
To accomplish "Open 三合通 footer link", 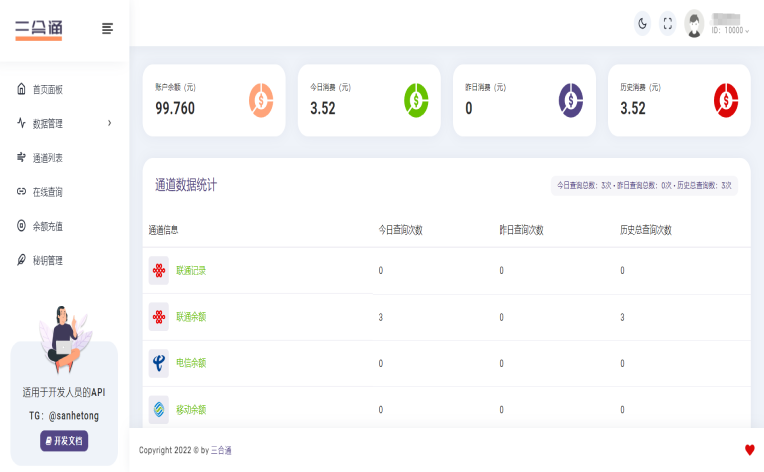I will pos(221,451).
